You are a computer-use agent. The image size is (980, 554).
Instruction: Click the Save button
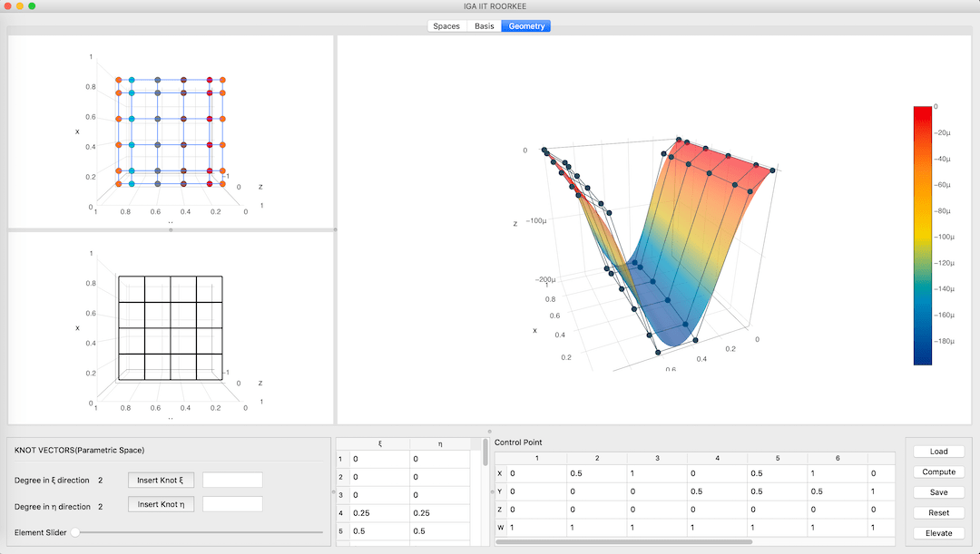coord(938,492)
